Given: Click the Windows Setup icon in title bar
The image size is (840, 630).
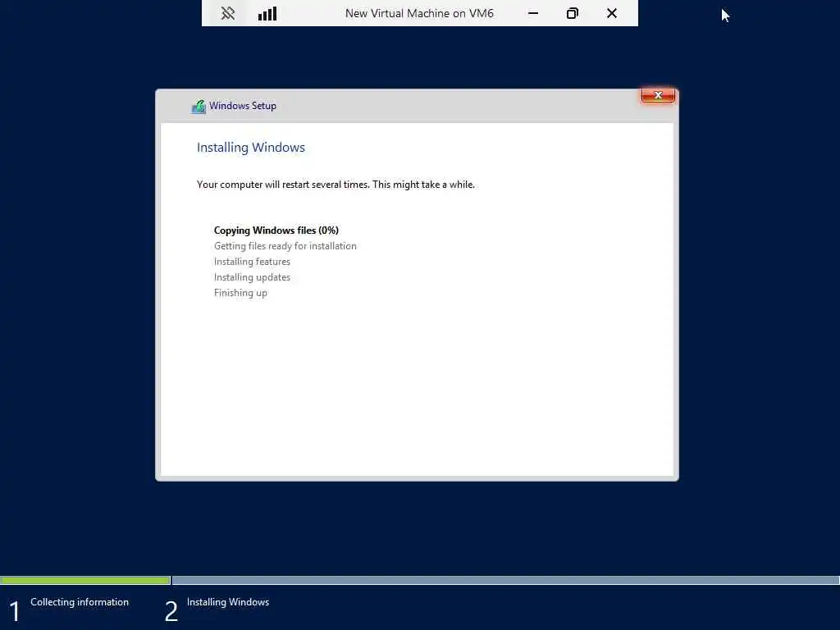Looking at the screenshot, I should tap(199, 107).
